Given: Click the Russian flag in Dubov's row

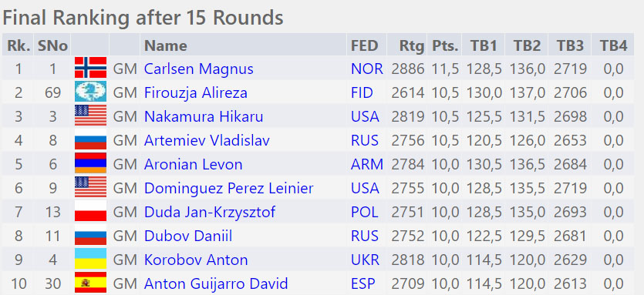Looking at the screenshot, I should (90, 235).
